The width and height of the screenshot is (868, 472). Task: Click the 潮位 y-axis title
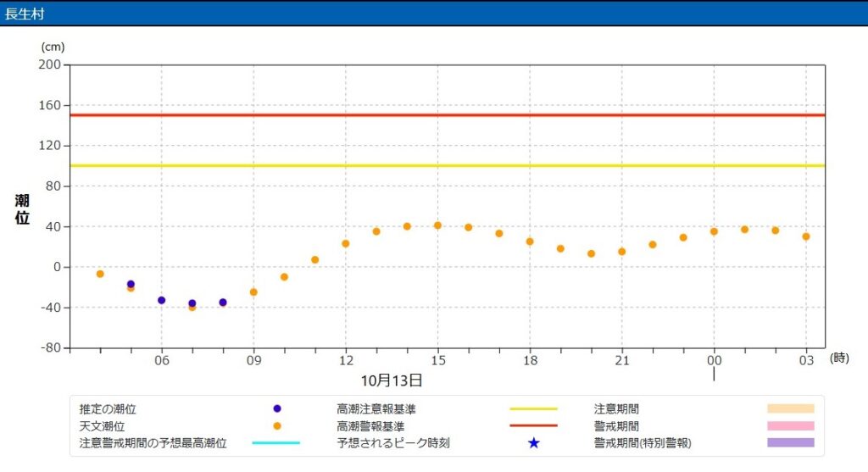[22, 209]
